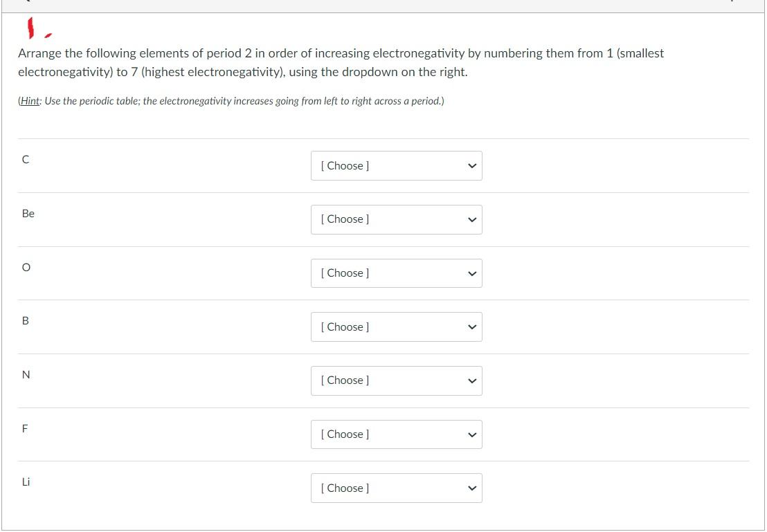Click the F element label
The width and height of the screenshot is (767, 532).
coord(25,428)
